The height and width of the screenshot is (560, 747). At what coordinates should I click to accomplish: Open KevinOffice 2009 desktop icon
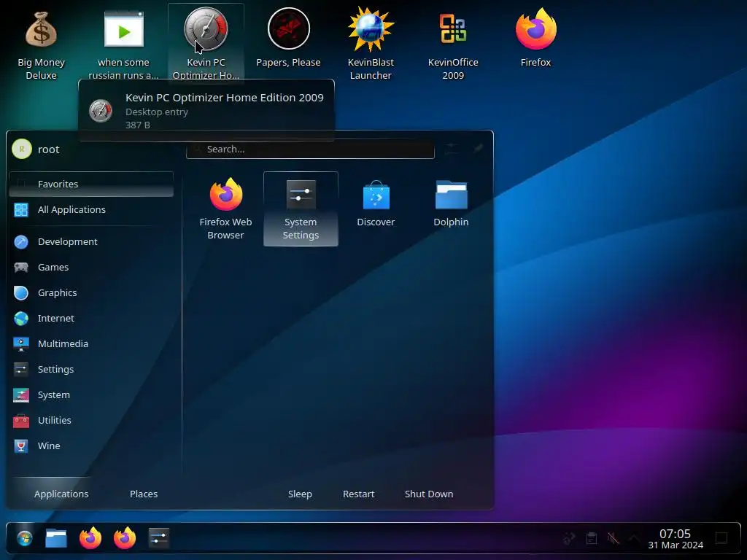pos(452,44)
